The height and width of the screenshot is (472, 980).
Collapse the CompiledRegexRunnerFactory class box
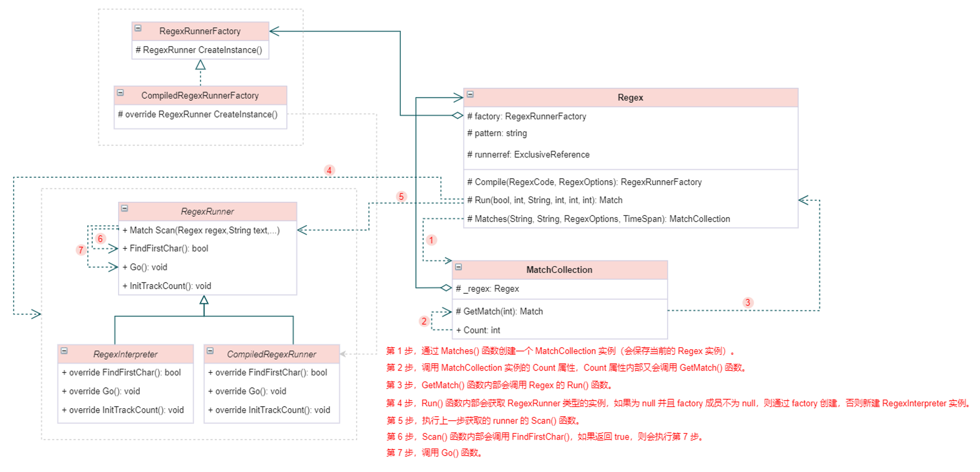121,93
